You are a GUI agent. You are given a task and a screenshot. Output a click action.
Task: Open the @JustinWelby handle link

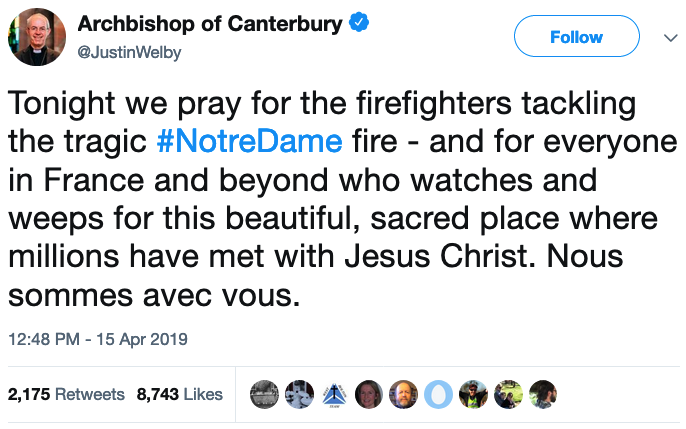(129, 52)
